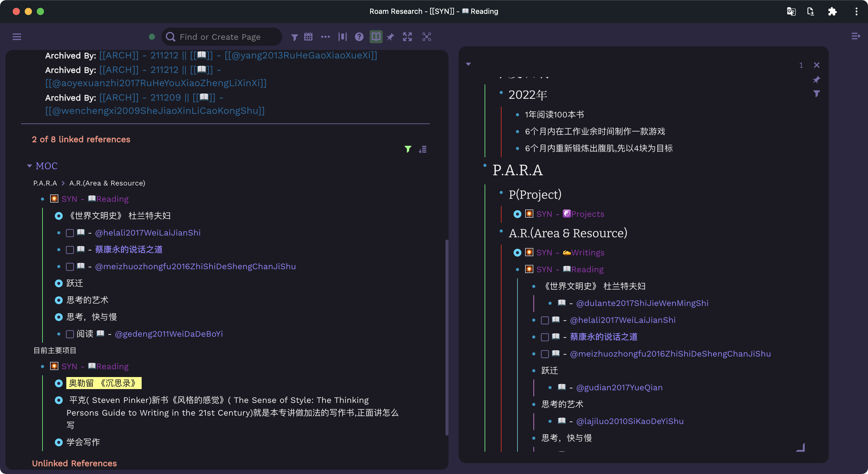Open the @wenchengxi2009SheJiaoXinLiCaoKongShu link
Screen dimensions: 868x474
click(155, 111)
